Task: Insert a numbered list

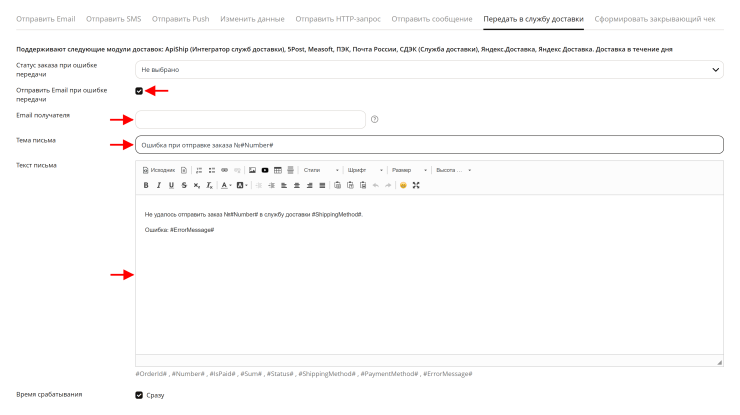Action: (199, 170)
